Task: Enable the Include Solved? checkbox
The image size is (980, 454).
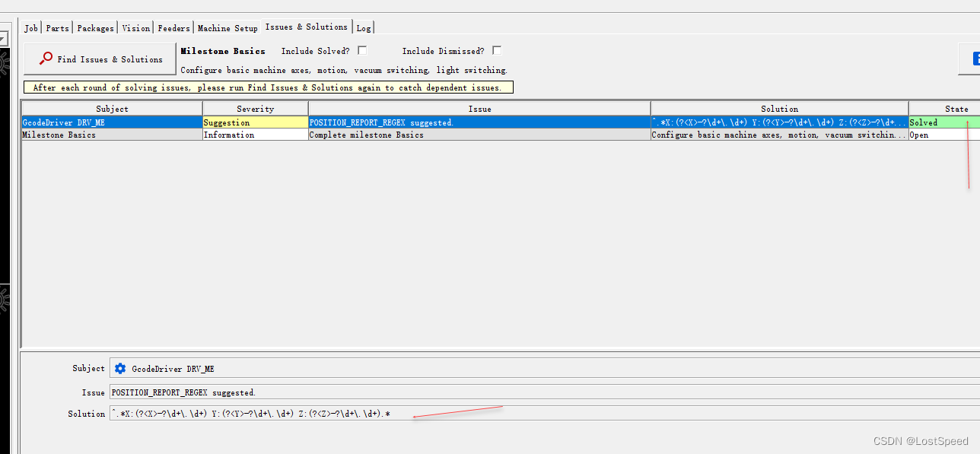Action: (x=362, y=49)
